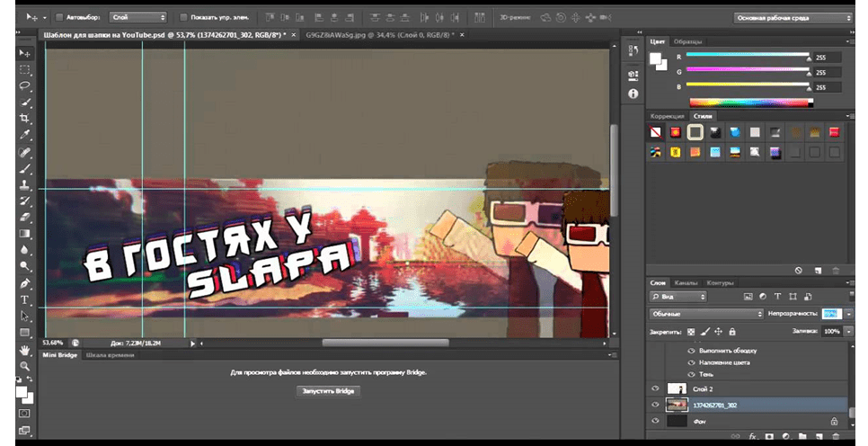Click the trash icon to delete layer

point(836,437)
